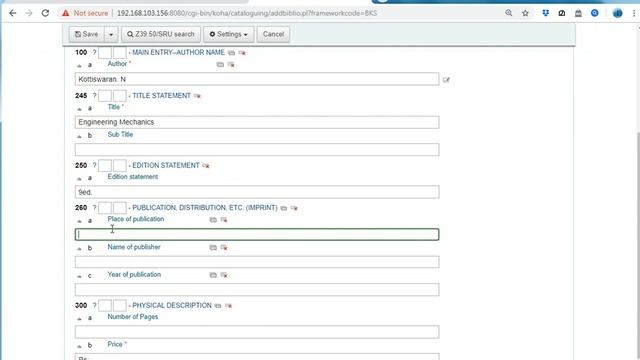The image size is (640, 360).
Task: Focus the Author field containing Kottiswaran
Action: (257, 79)
